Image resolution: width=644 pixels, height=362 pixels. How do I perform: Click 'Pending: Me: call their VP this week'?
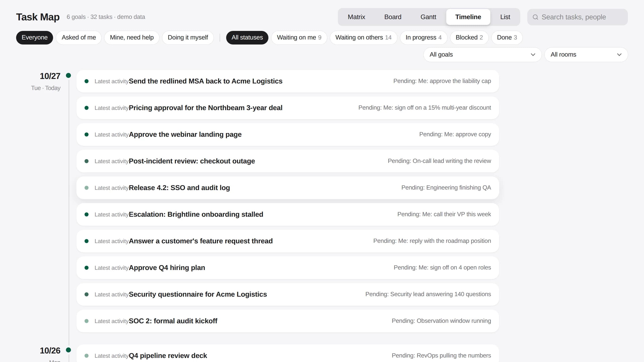[444, 214]
